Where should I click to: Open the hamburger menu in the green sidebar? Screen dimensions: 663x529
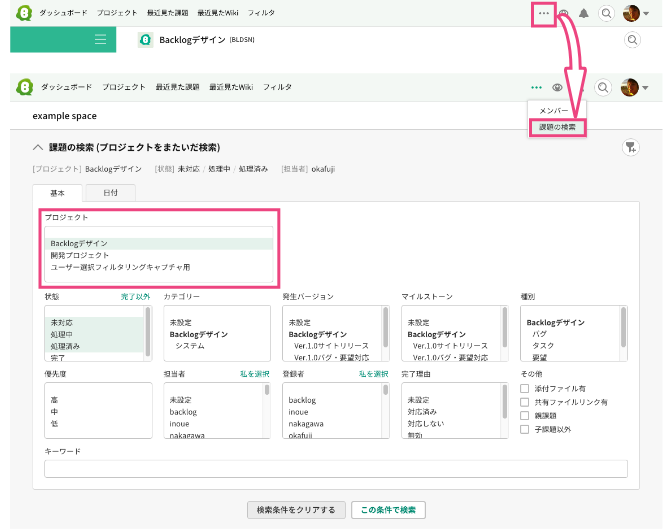[100, 40]
